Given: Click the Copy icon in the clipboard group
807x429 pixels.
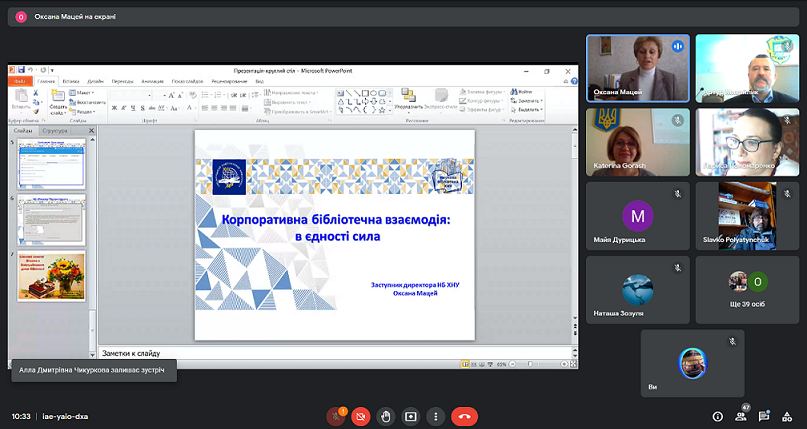Looking at the screenshot, I should (36, 102).
